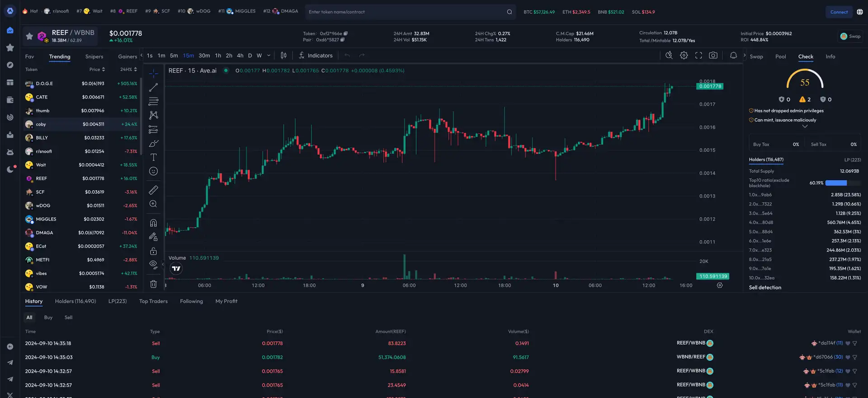The image size is (868, 398).
Task: Open chart settings gear icon
Action: [x=684, y=56]
